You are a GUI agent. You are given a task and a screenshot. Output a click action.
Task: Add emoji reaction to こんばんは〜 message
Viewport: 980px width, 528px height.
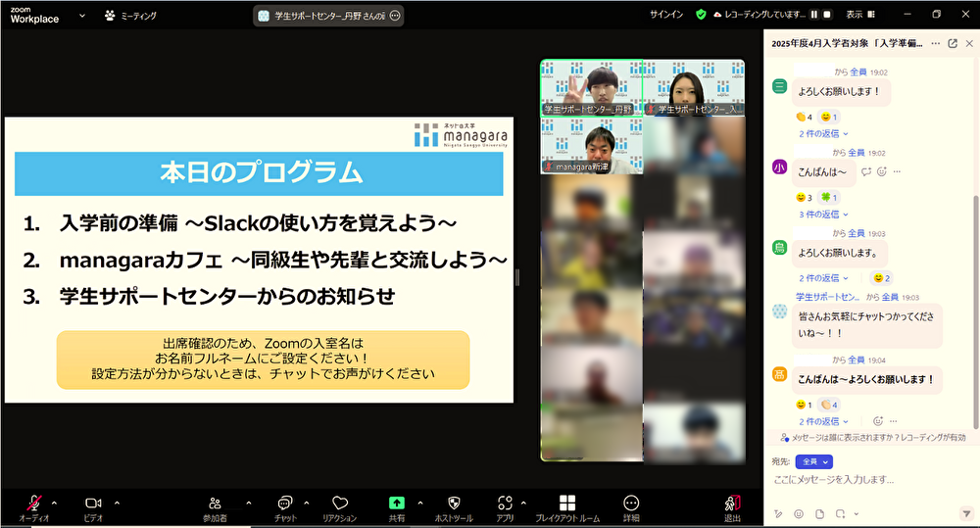882,171
